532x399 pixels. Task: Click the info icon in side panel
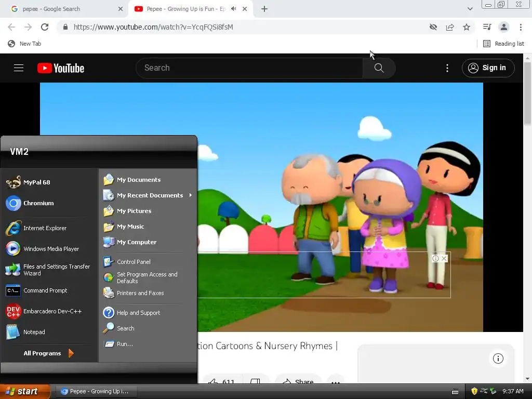(498, 358)
